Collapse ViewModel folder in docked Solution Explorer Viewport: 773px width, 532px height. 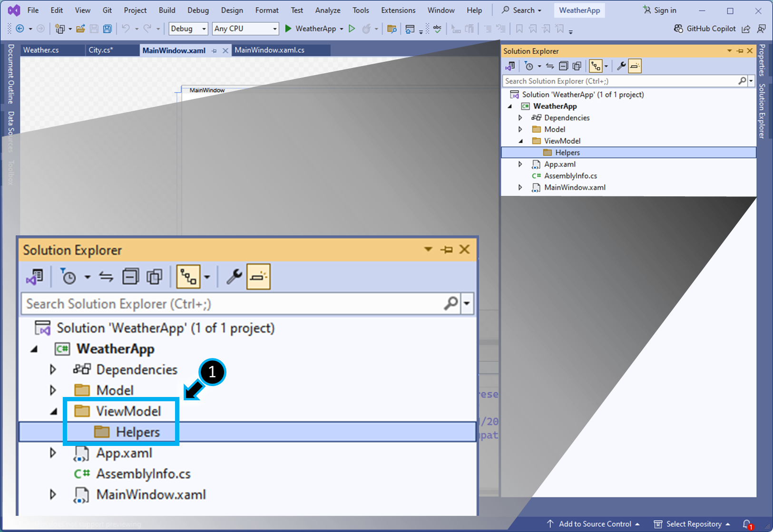pos(520,141)
